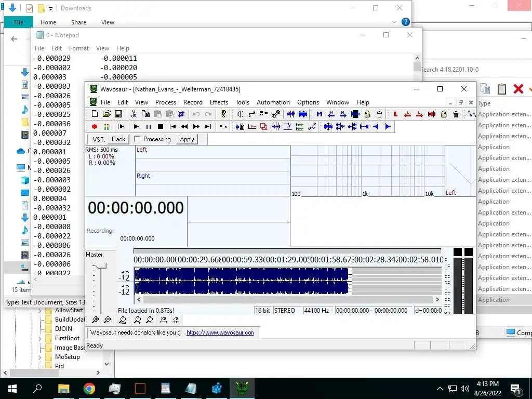This screenshot has width=532, height=399.
Task: Open the Effects menu
Action: (x=219, y=102)
